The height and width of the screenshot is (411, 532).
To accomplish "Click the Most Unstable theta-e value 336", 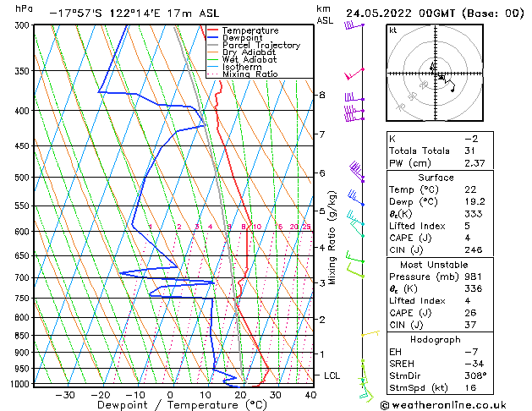I will (474, 288).
